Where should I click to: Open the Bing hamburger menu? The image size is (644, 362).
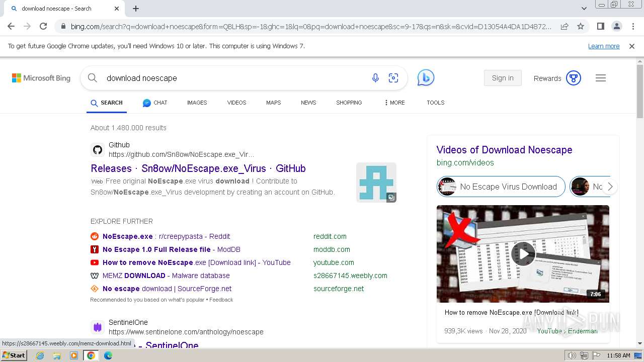[x=601, y=78]
